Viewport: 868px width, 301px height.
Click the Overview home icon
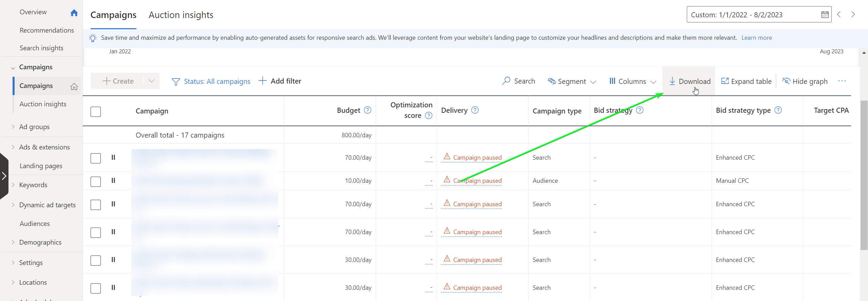click(74, 13)
